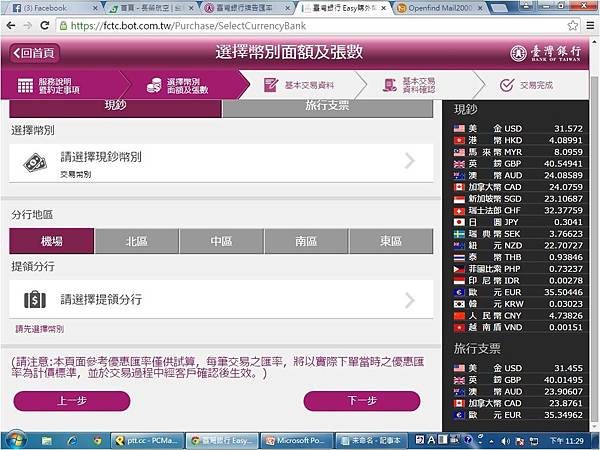The width and height of the screenshot is (600, 450).
Task: Click the GBP traveler's check rate 40.01495
Action: point(564,380)
